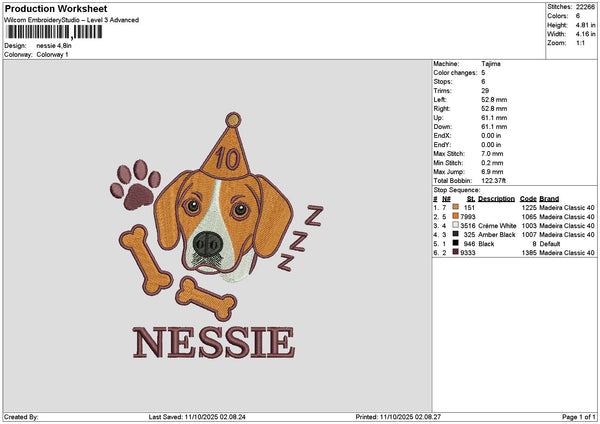This screenshot has height=424, width=600.
Task: Click the Width value '4.16 in'
Action: (x=585, y=34)
